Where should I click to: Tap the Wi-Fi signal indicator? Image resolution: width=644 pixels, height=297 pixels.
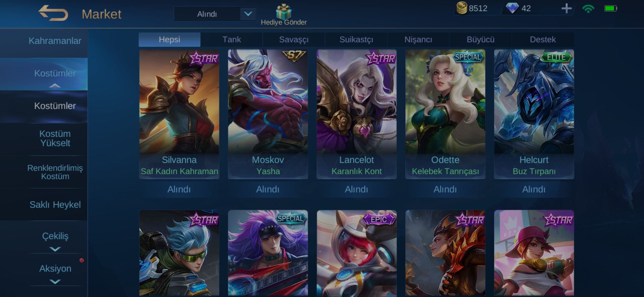tap(588, 9)
